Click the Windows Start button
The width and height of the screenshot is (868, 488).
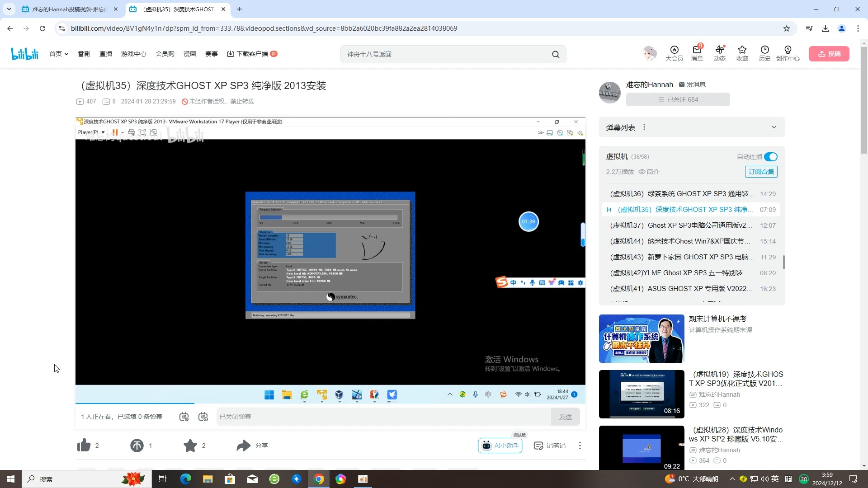coord(11,479)
